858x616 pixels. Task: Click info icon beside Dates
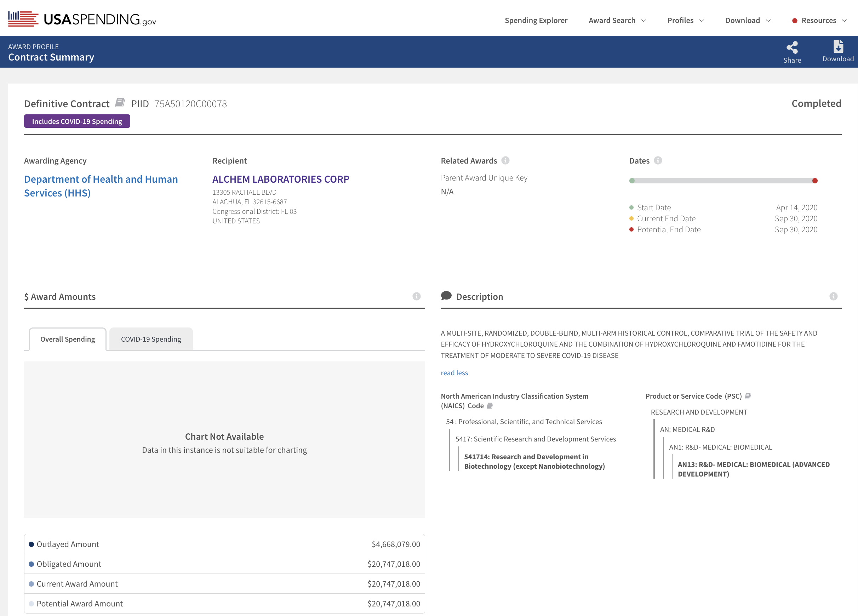pos(658,160)
